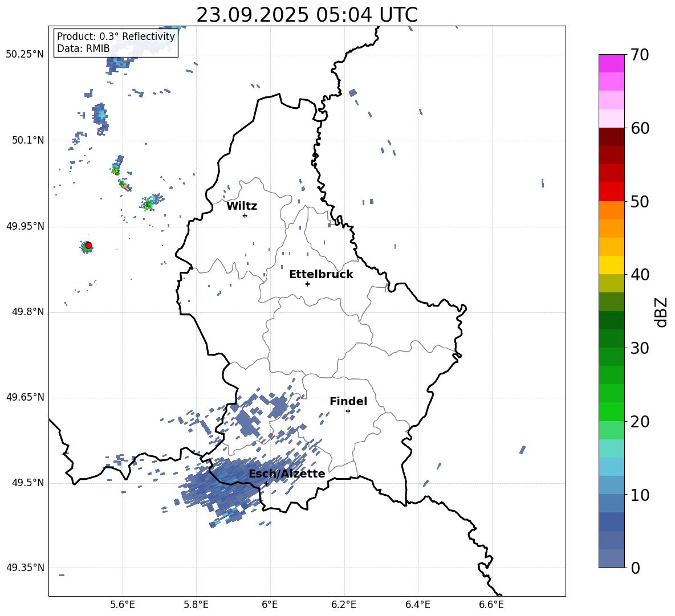The image size is (675, 616).
Task: Click the title '23.09.2025 05:04 UTC'
Action: (307, 15)
